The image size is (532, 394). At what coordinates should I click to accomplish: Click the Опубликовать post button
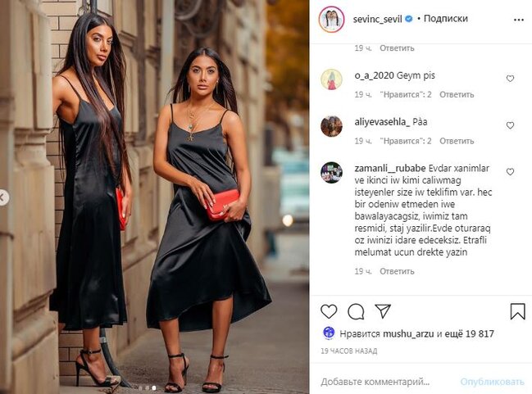click(492, 382)
